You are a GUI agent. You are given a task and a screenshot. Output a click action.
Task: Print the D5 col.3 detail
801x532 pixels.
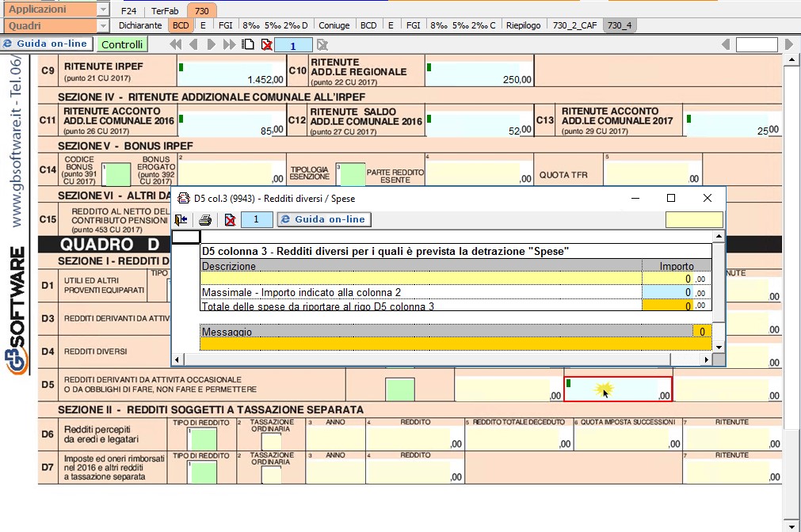[x=205, y=219]
